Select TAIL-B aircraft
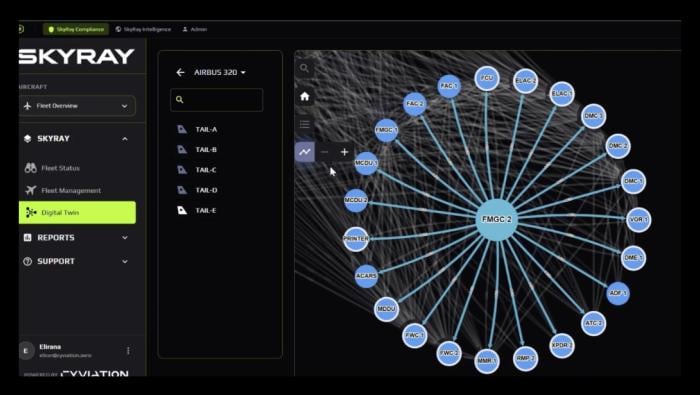The height and width of the screenshot is (395, 700). (x=197, y=150)
